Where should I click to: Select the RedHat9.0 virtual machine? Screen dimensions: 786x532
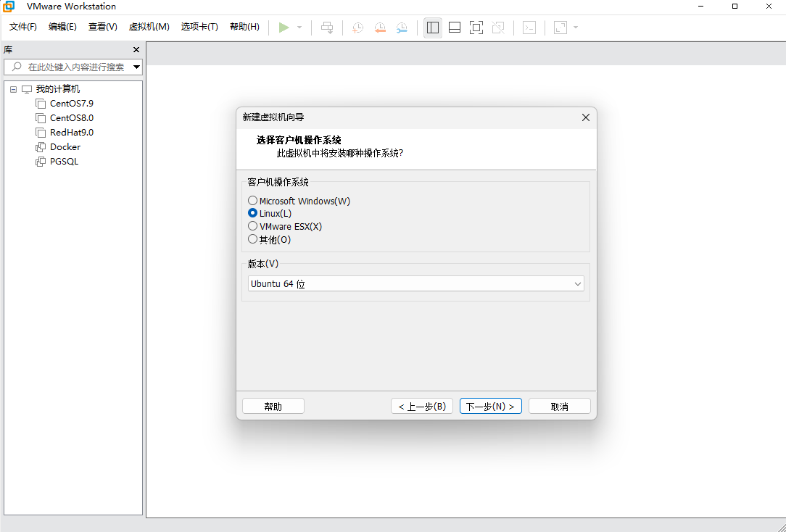(x=72, y=133)
